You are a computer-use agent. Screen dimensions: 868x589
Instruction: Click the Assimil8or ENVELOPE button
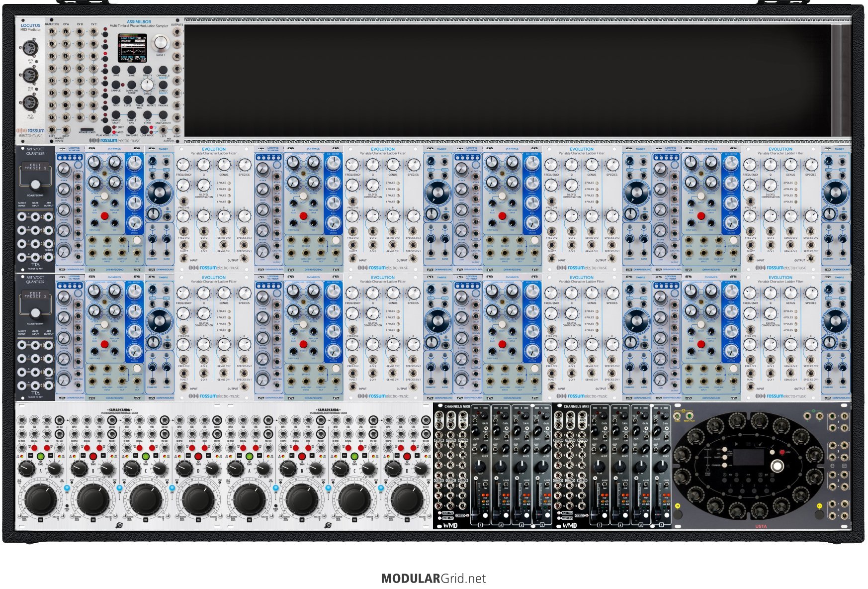point(132,130)
